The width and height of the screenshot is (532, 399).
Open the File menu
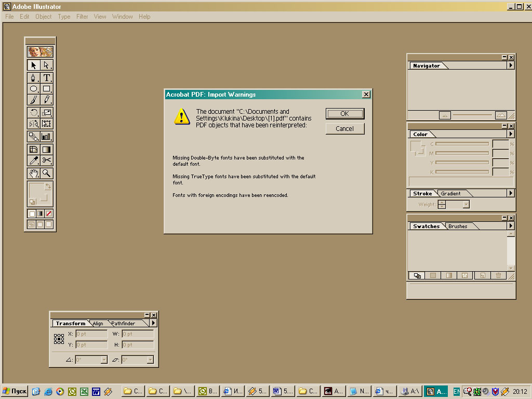point(9,17)
